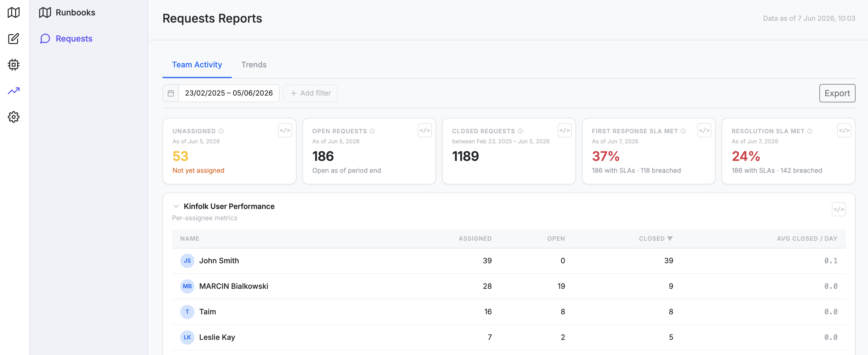Click the Export button
The height and width of the screenshot is (355, 868).
(837, 93)
